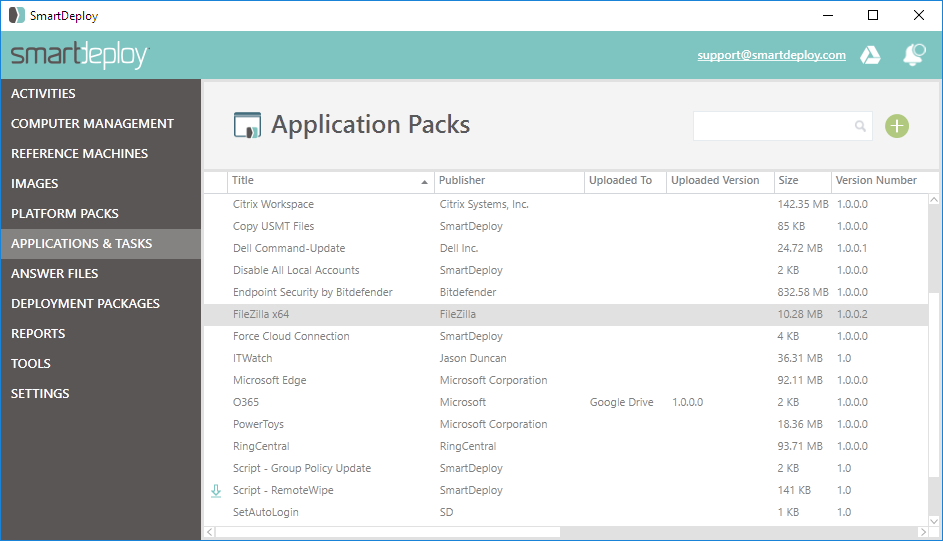Select Force Cloud Connection row

[x=566, y=337]
